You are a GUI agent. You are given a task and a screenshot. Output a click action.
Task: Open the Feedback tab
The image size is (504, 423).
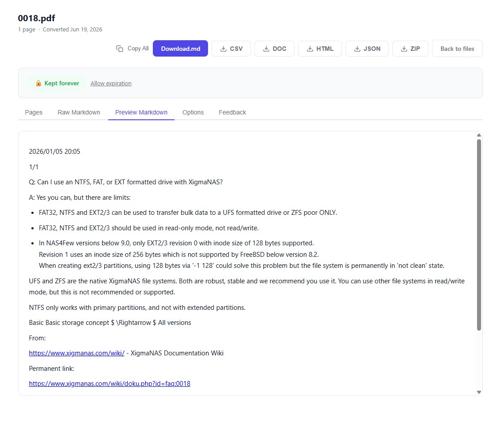pyautogui.click(x=232, y=112)
